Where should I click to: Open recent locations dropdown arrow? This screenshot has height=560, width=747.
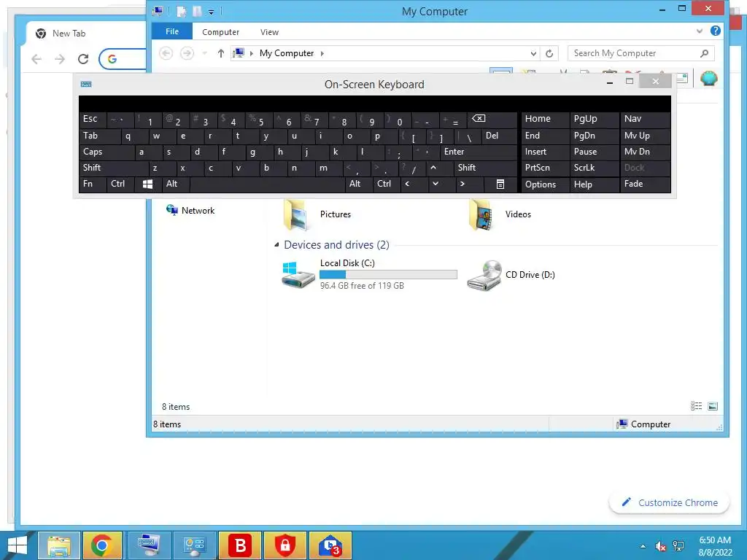point(205,53)
